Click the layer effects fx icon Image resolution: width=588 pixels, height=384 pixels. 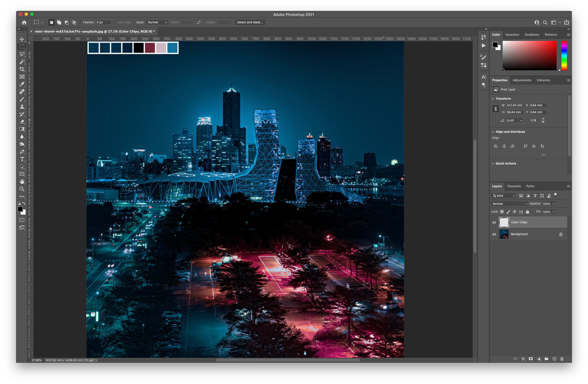(x=523, y=359)
